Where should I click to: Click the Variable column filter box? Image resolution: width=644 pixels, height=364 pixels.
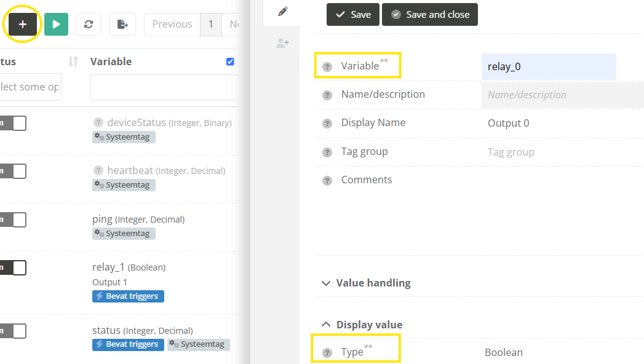[x=164, y=87]
